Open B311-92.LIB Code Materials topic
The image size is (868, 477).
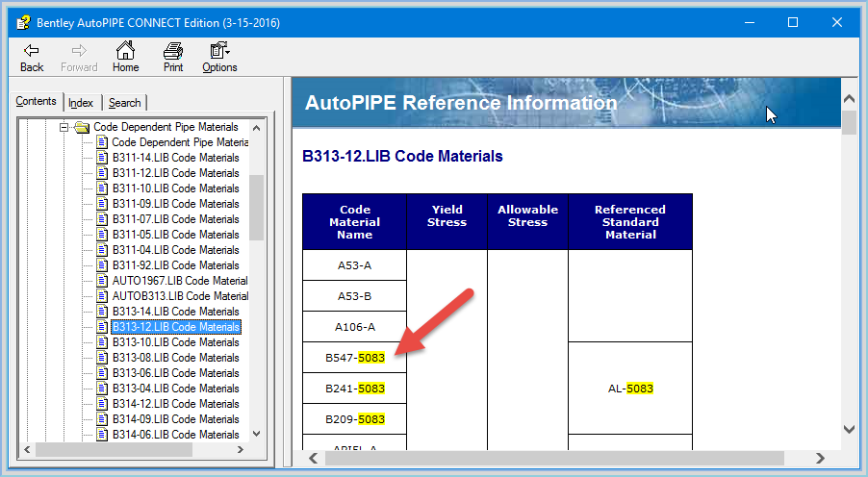click(x=175, y=265)
